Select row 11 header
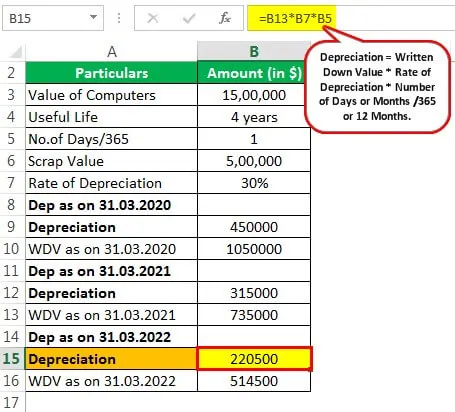The height and width of the screenshot is (412, 455). tap(12, 271)
